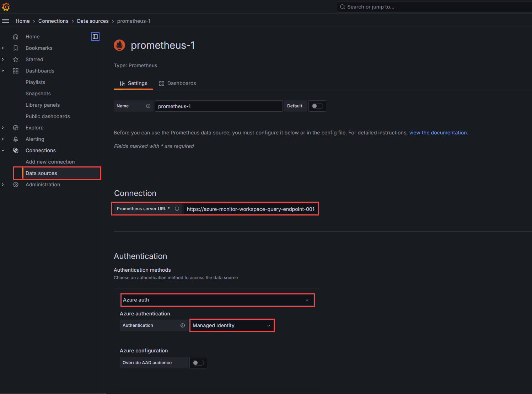
Task: Open Administration via the gear icon
Action: point(16,184)
